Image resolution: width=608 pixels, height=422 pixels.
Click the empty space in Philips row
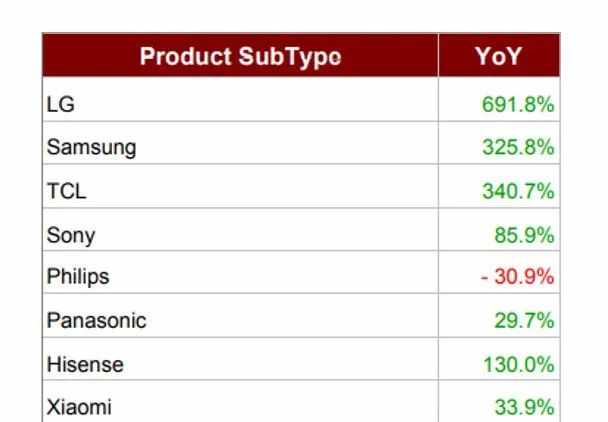(271, 272)
